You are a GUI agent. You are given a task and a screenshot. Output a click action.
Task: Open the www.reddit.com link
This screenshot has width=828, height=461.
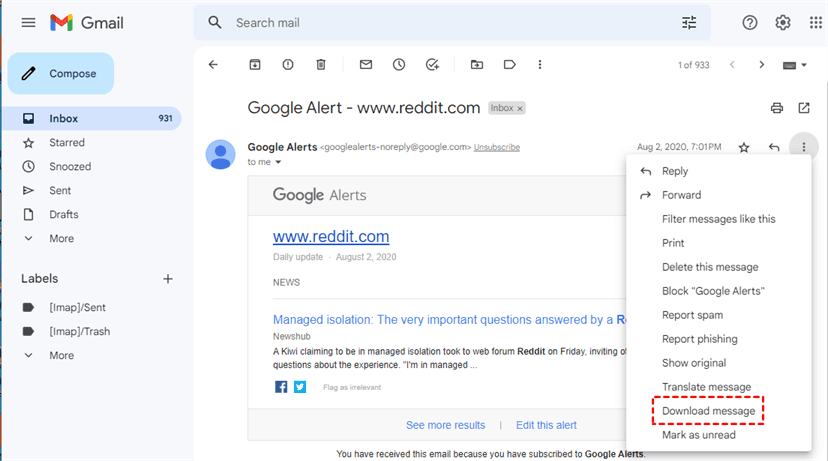pos(331,237)
